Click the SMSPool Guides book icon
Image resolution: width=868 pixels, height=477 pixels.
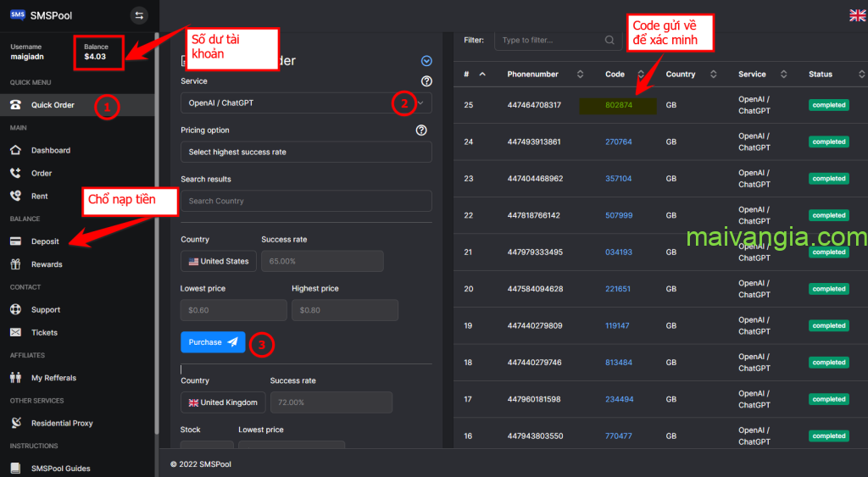click(x=15, y=469)
